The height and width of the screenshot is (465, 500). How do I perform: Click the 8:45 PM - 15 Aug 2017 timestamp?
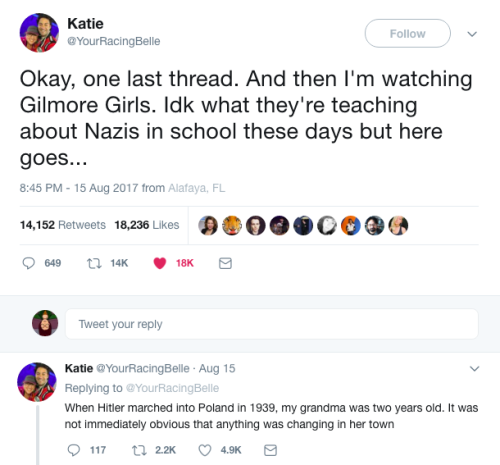click(79, 188)
